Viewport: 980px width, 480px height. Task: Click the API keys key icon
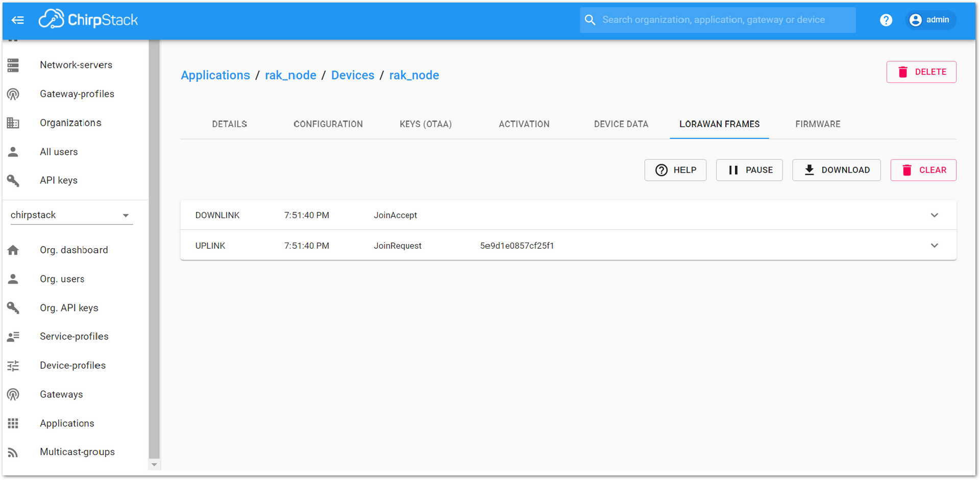pos(13,180)
